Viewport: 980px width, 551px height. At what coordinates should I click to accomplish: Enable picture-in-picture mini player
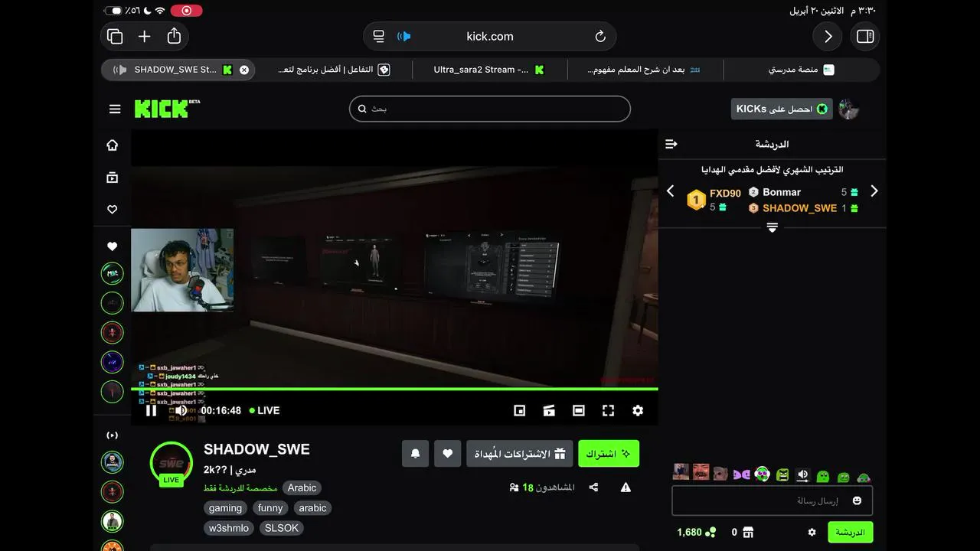tap(519, 411)
